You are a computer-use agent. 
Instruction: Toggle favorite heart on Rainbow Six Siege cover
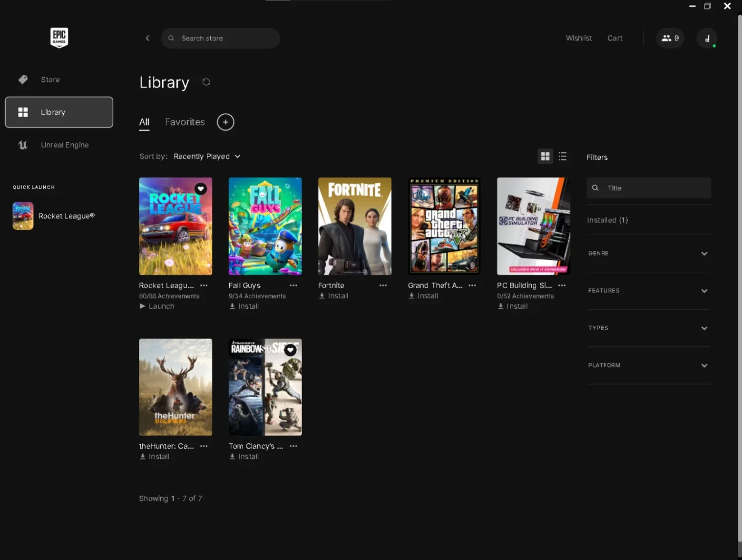tap(290, 350)
